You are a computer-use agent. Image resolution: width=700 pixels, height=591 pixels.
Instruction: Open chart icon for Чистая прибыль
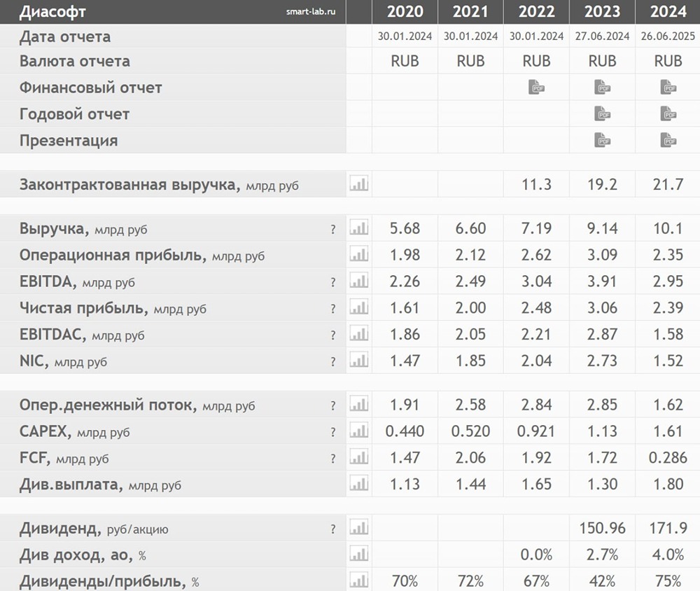[x=359, y=307]
